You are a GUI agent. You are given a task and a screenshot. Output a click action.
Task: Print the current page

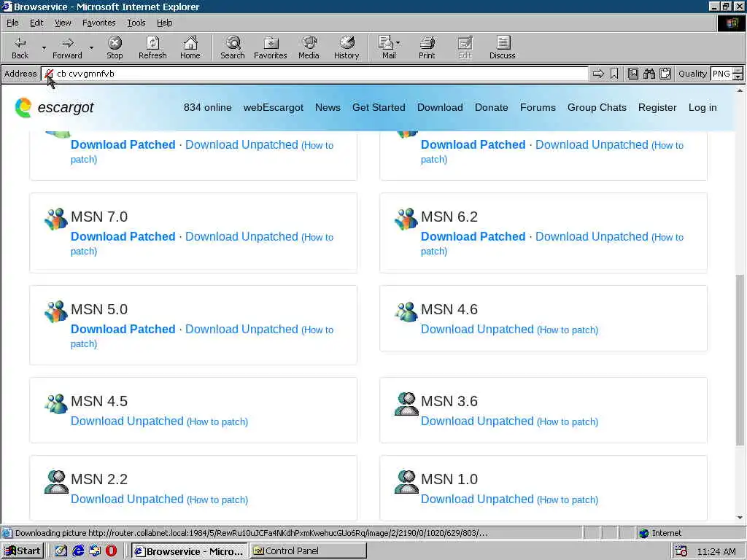(427, 47)
